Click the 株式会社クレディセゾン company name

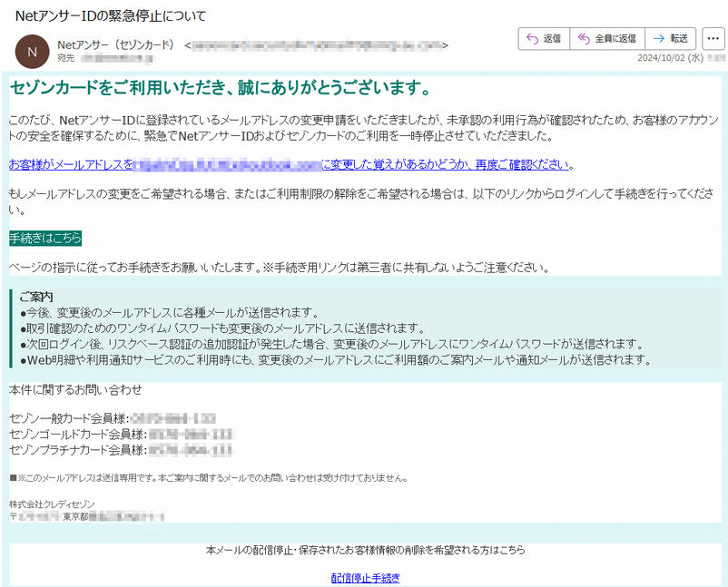52,504
